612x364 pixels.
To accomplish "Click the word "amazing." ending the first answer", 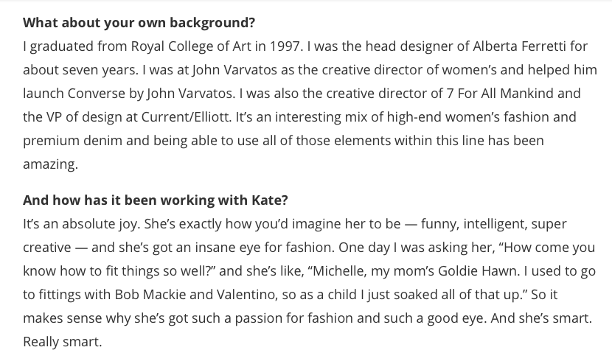I will point(51,164).
